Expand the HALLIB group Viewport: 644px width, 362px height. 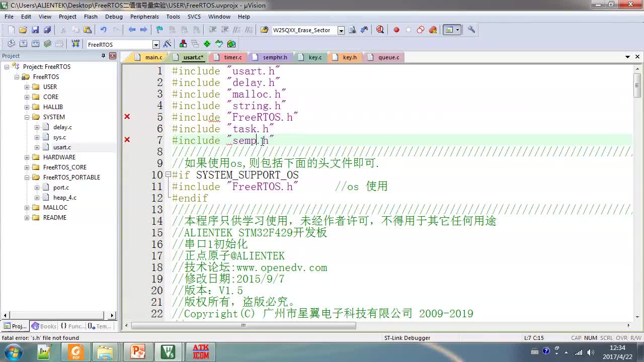(x=27, y=107)
